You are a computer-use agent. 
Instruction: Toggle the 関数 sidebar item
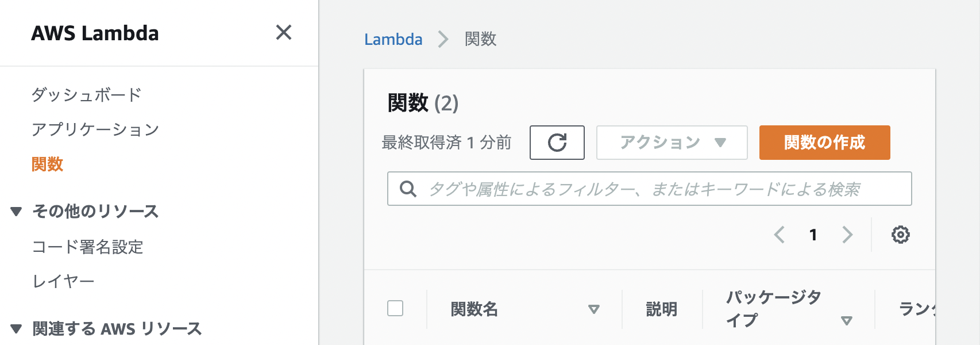click(48, 164)
